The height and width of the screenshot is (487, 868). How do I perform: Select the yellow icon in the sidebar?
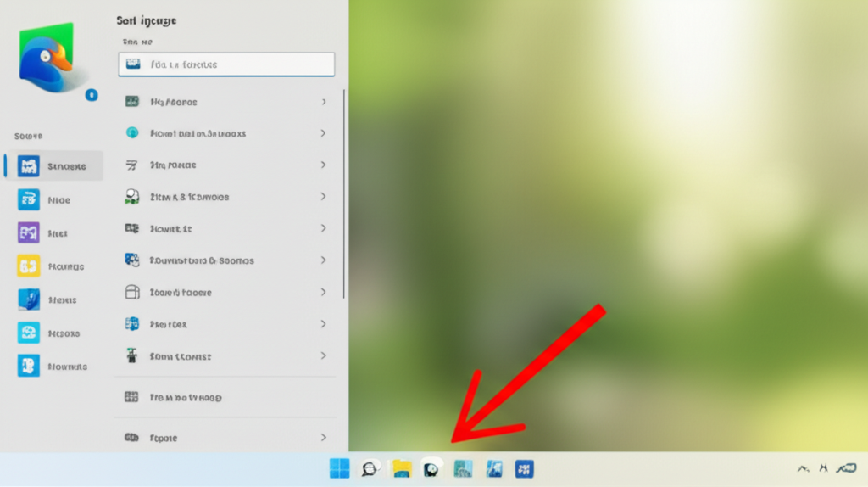(29, 266)
